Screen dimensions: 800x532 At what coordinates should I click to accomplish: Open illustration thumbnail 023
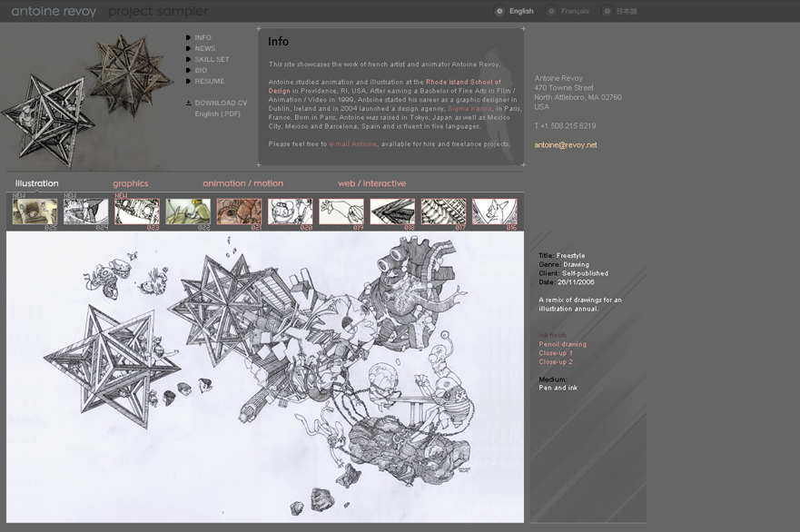pyautogui.click(x=137, y=212)
